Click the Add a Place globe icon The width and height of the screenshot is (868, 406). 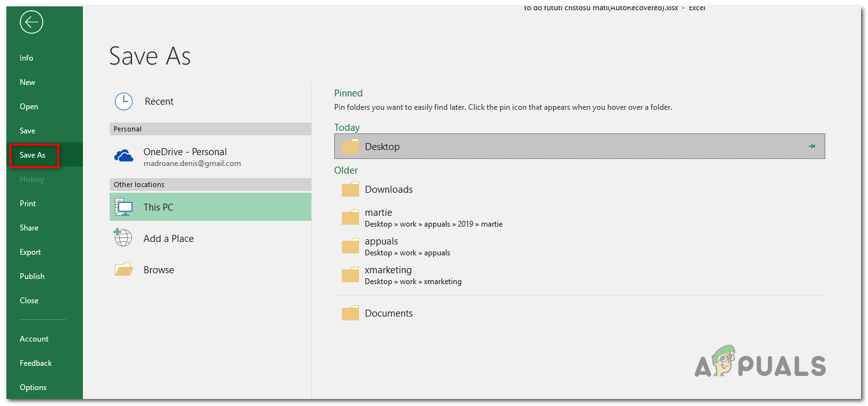[124, 238]
